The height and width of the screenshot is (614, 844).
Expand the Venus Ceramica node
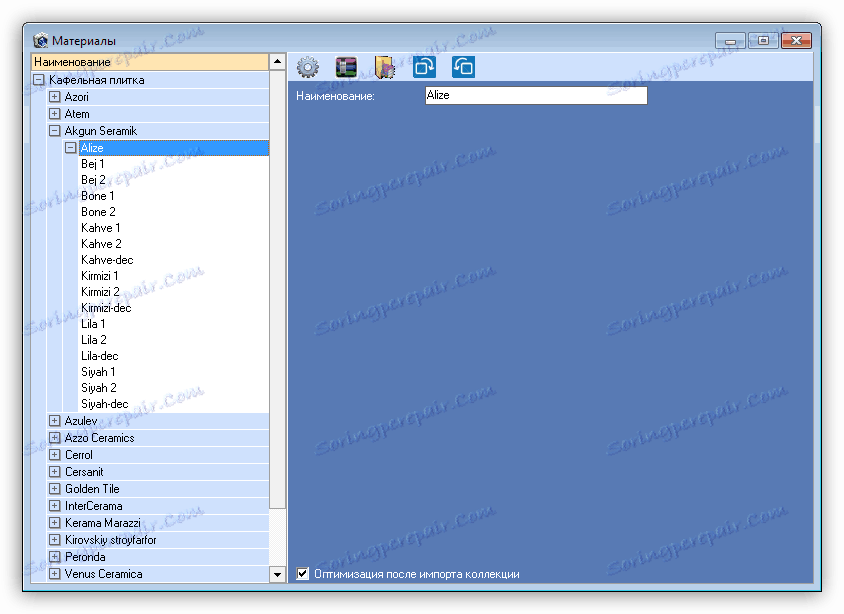click(x=54, y=574)
